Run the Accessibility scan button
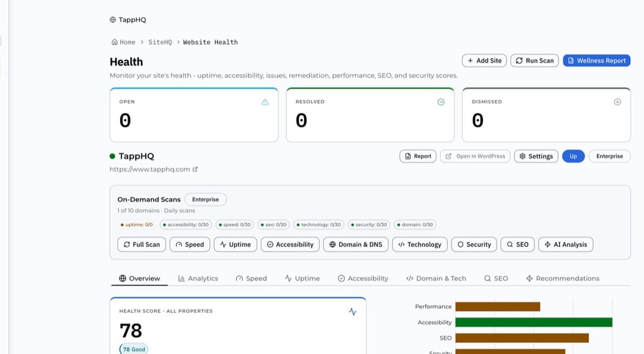The width and height of the screenshot is (644, 354). coord(290,244)
